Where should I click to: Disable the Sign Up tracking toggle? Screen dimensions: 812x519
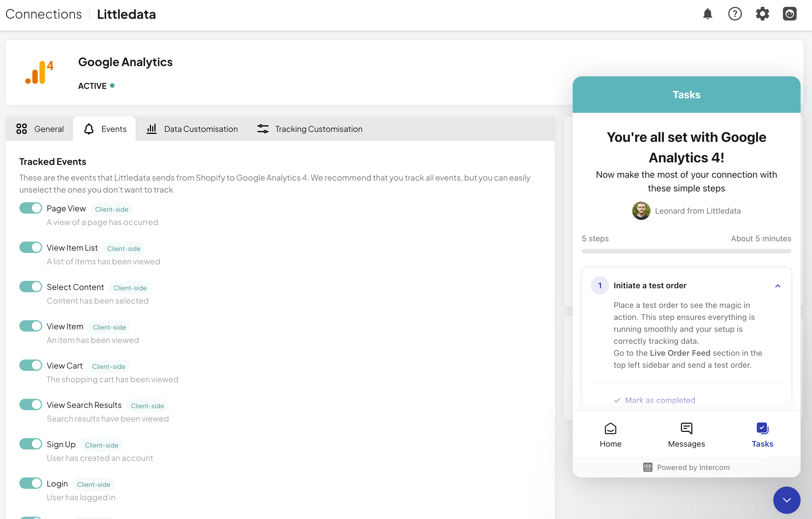(x=30, y=444)
